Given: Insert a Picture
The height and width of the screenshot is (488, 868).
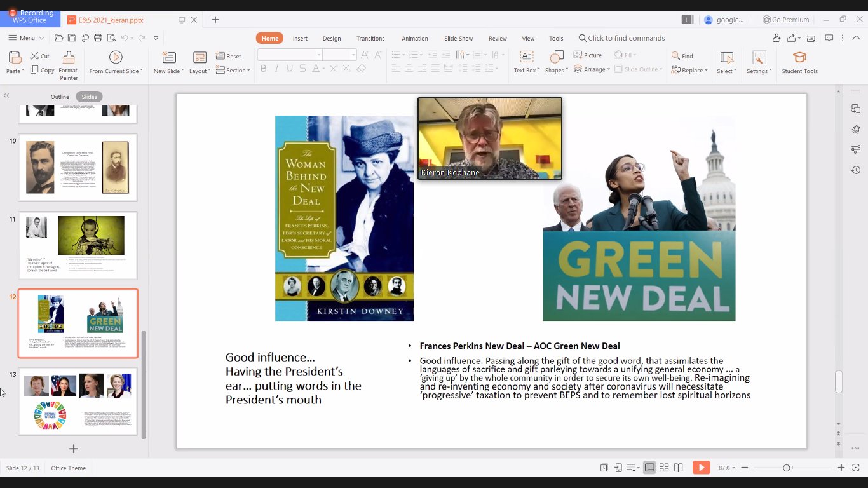Looking at the screenshot, I should [588, 55].
